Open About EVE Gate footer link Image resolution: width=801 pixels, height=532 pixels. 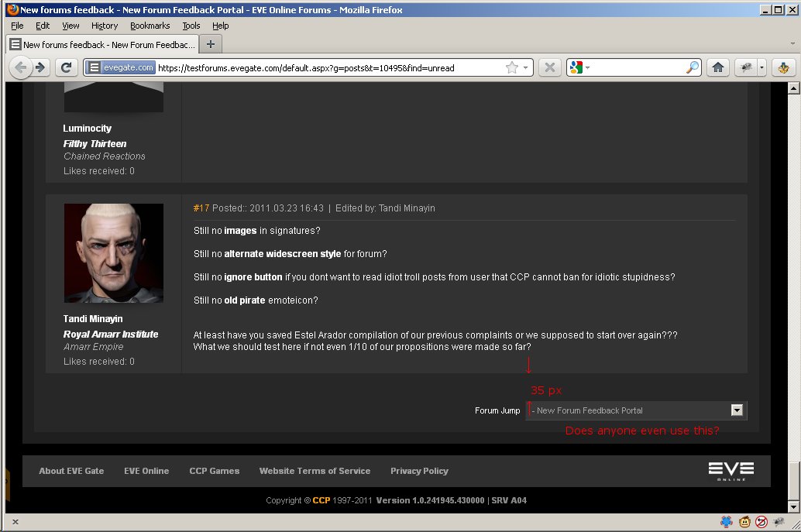click(71, 471)
